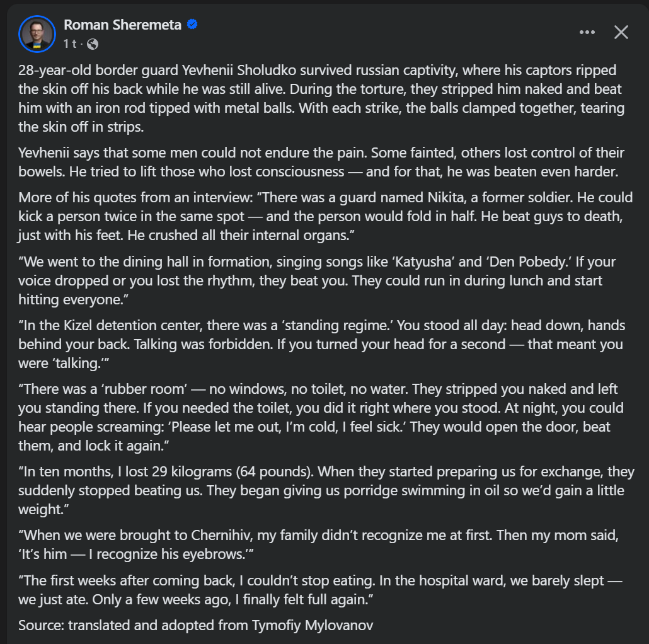The image size is (649, 644).
Task: Click the blue verified badge icon
Action: (193, 25)
